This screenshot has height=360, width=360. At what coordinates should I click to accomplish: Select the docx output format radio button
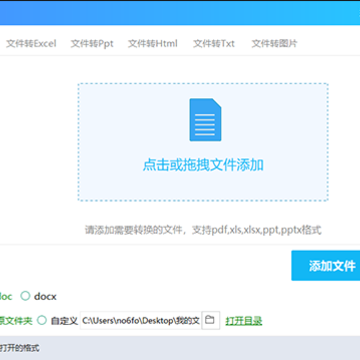25,296
